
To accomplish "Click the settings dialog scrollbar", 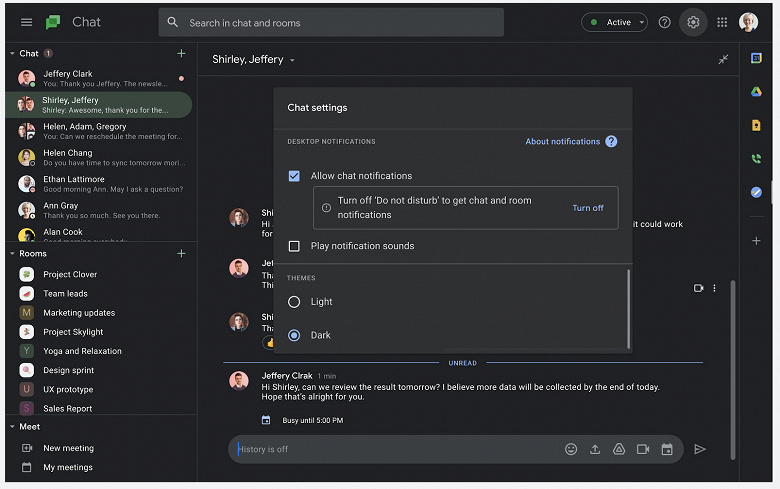I will pos(628,308).
